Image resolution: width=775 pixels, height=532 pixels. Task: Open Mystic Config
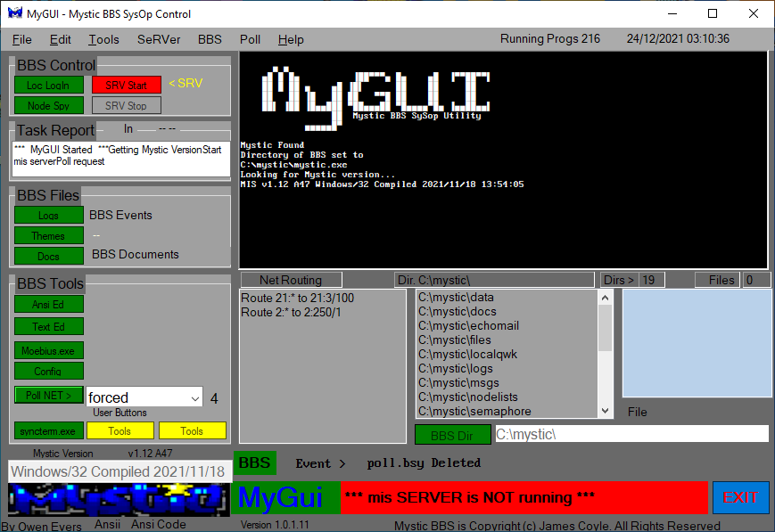tap(48, 371)
